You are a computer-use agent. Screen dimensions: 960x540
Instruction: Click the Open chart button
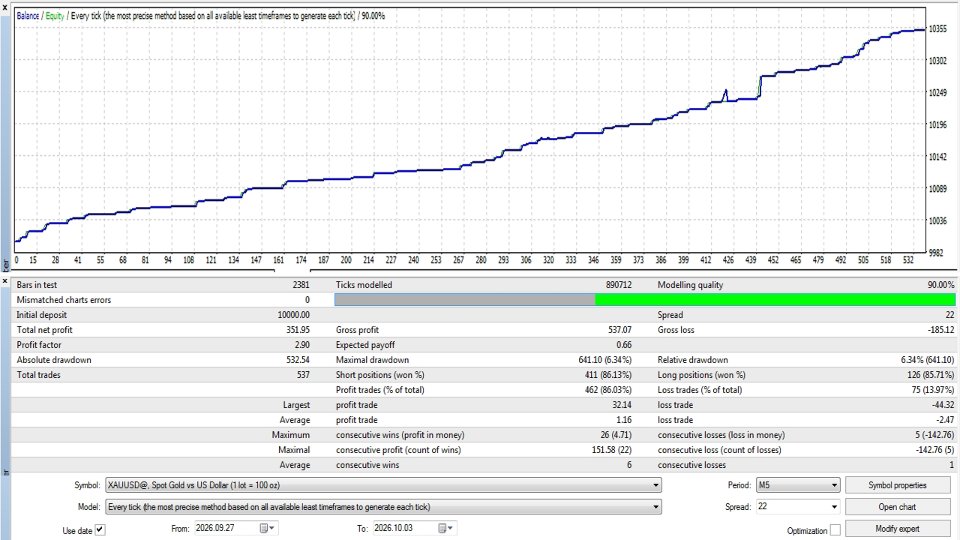click(897, 507)
